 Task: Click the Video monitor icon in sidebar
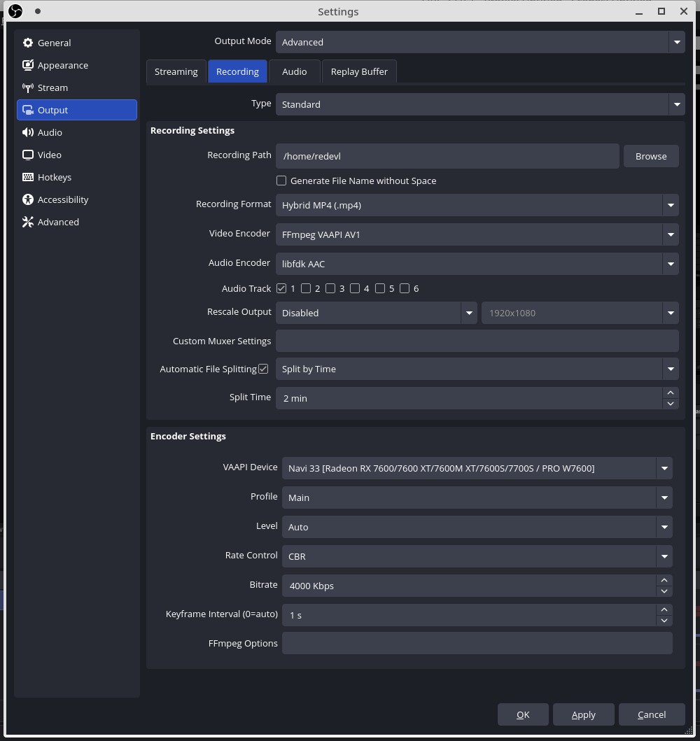28,155
